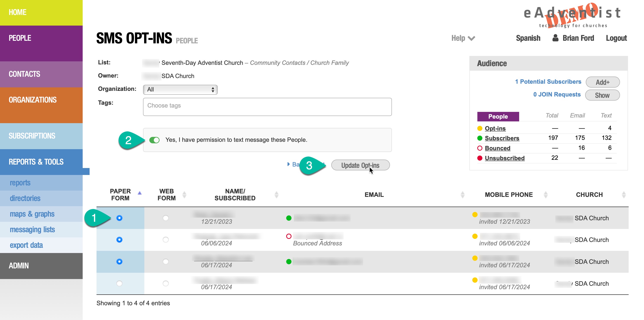
Task: Click the Church column sort arrows
Action: pos(623,194)
